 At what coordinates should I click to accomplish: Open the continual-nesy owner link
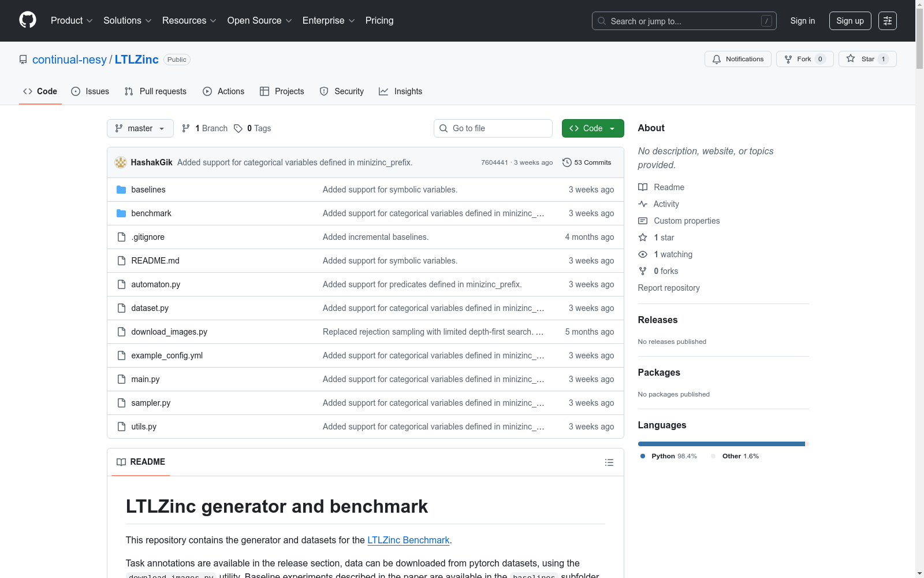69,60
